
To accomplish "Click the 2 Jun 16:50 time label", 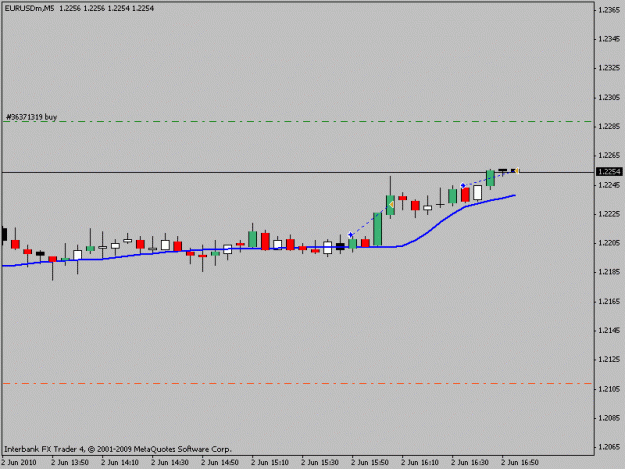I will (x=520, y=463).
